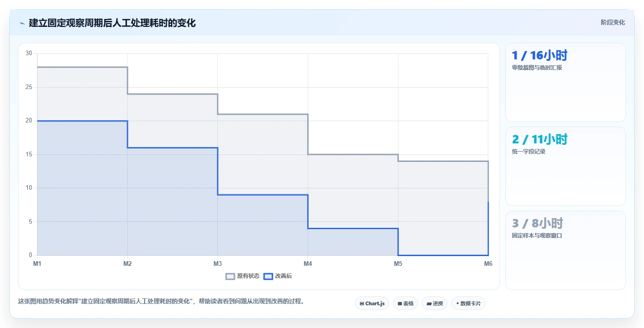Click the M5 x-axis label
Image resolution: width=644 pixels, height=328 pixels.
pyautogui.click(x=398, y=264)
